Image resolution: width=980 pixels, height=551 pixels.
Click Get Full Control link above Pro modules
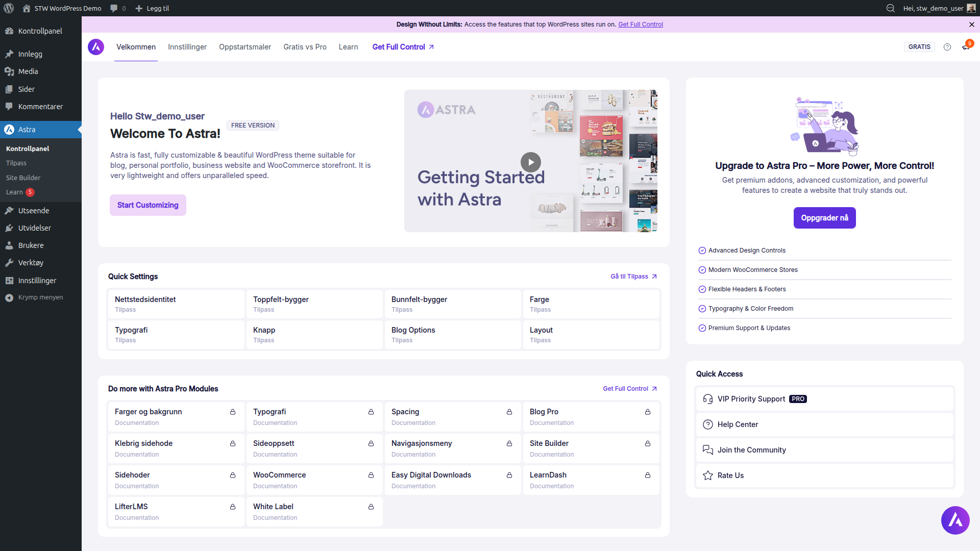click(x=630, y=389)
